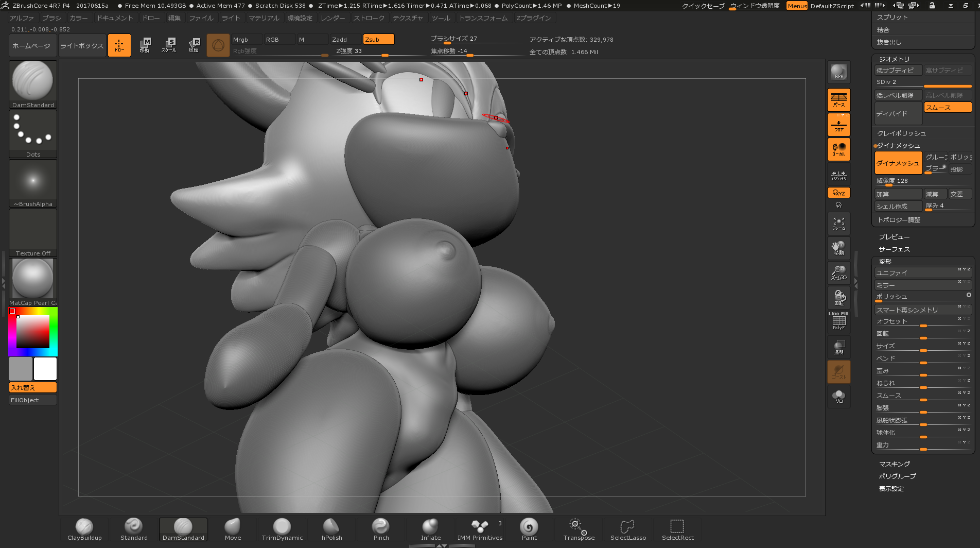Open the Zプラグイン menu
The width and height of the screenshot is (980, 548).
(533, 18)
